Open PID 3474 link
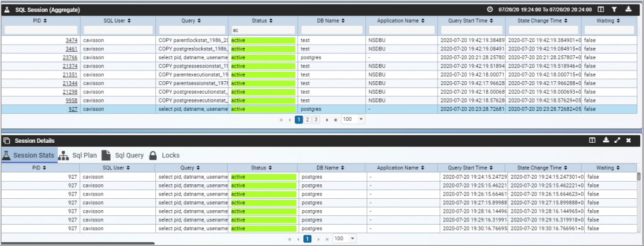 72,40
